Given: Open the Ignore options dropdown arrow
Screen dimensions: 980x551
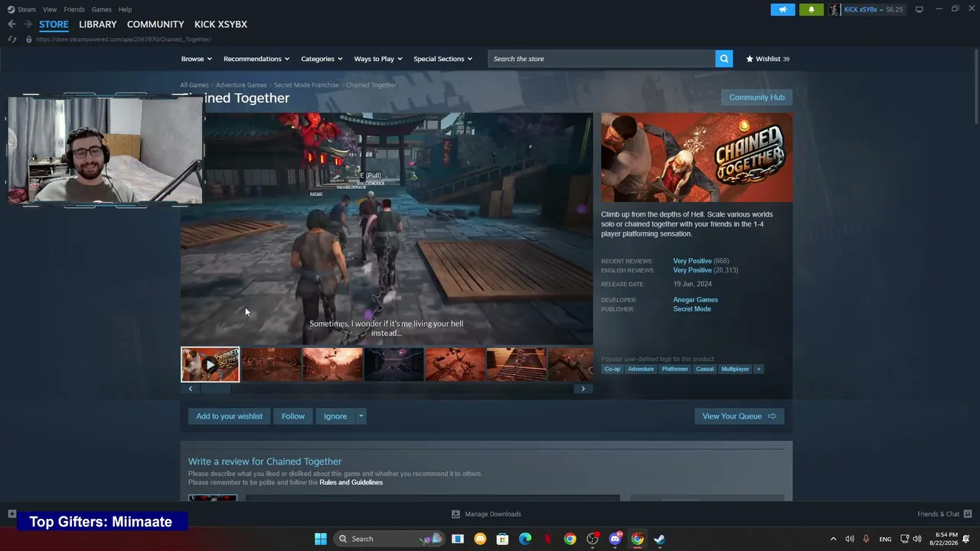Looking at the screenshot, I should pyautogui.click(x=361, y=416).
